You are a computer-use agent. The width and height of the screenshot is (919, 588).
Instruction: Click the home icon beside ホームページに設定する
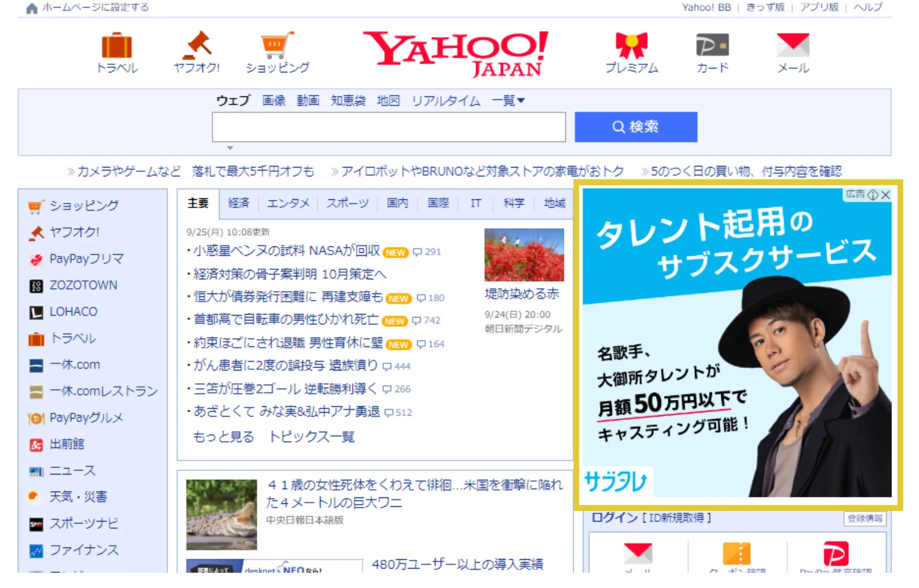coord(32,8)
